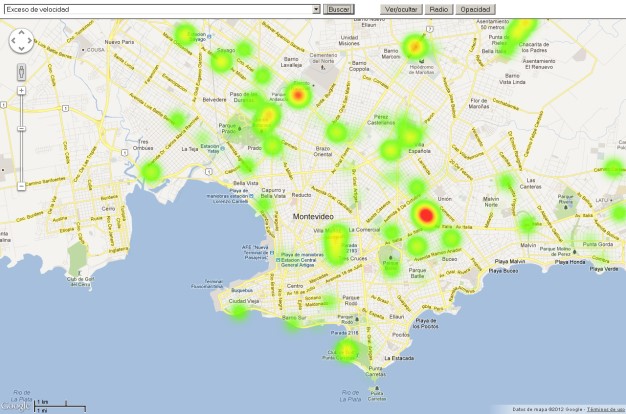Zoom out with the minus button
This screenshot has width=626, height=414.
point(21,186)
